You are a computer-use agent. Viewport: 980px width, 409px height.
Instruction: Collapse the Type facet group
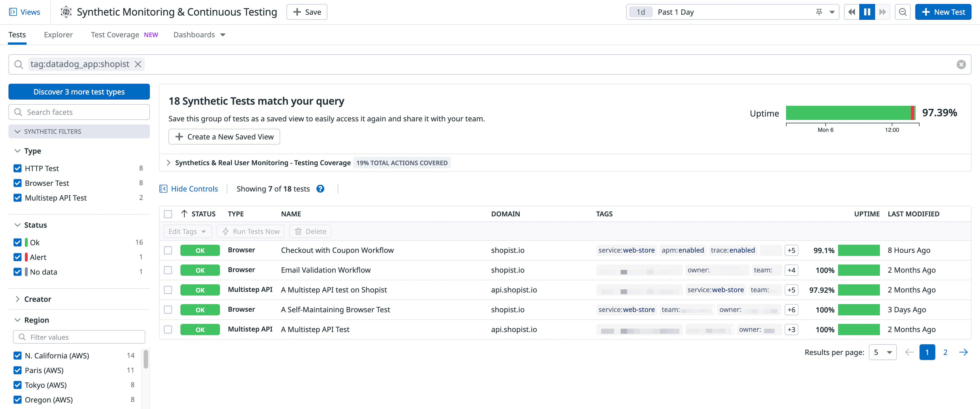pos(17,151)
